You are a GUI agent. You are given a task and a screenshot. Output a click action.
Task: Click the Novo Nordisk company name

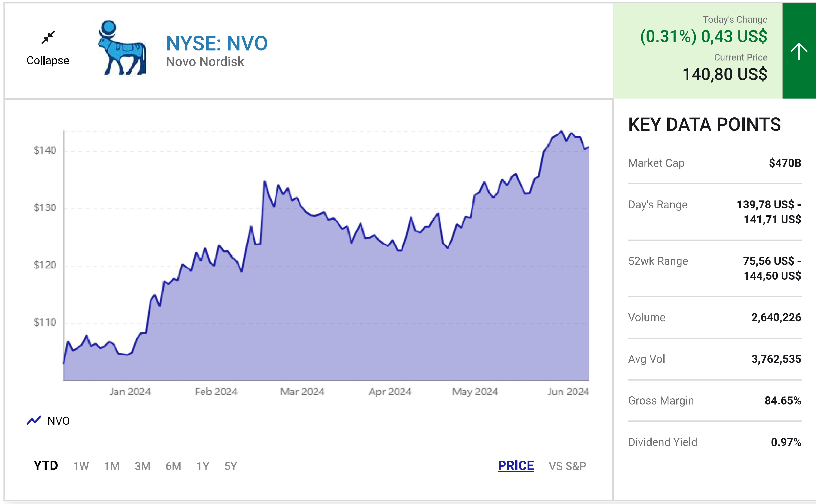click(205, 62)
